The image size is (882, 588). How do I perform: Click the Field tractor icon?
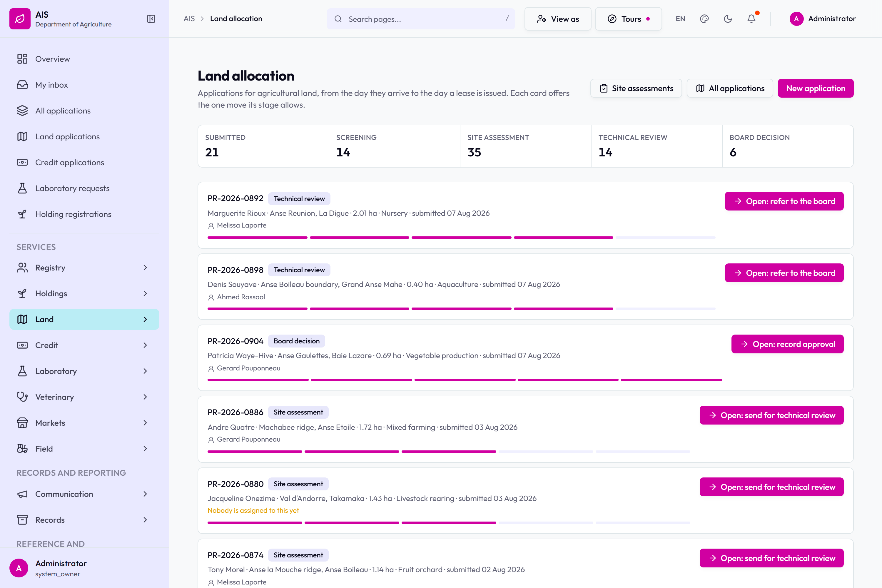click(22, 449)
